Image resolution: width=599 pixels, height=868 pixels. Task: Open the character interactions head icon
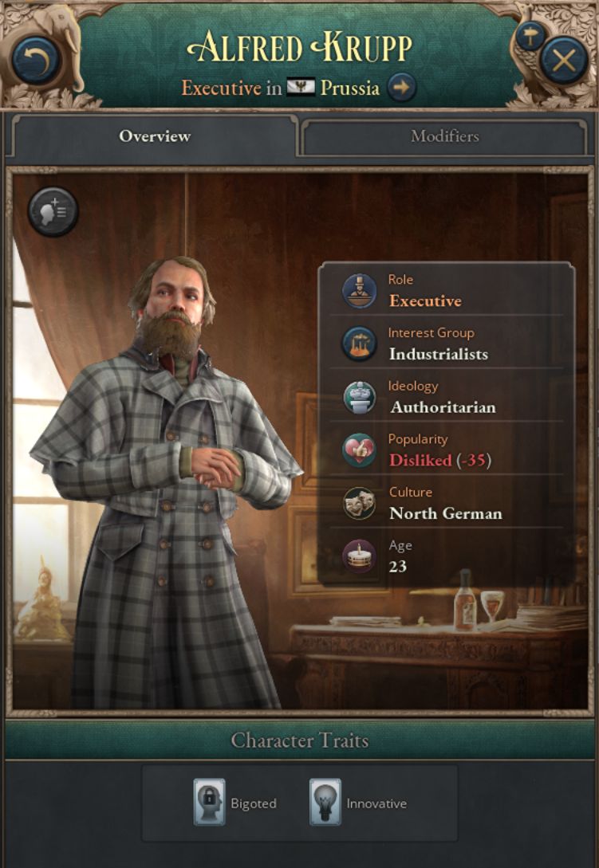point(53,211)
